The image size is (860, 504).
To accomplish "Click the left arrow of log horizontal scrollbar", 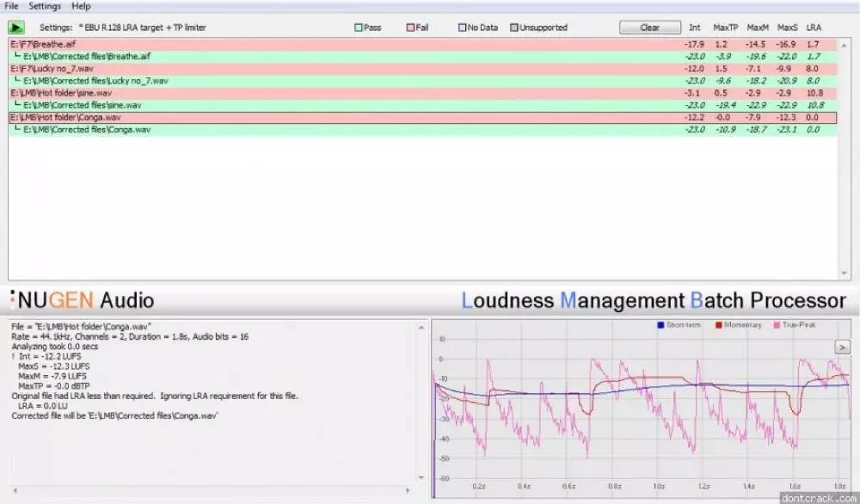I will pyautogui.click(x=15, y=490).
